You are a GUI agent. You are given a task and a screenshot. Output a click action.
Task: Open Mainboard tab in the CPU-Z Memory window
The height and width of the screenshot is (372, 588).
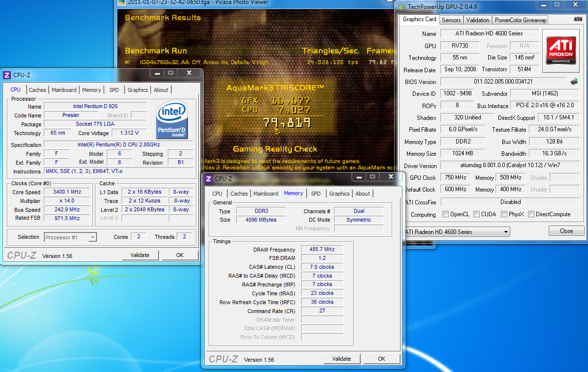click(266, 194)
